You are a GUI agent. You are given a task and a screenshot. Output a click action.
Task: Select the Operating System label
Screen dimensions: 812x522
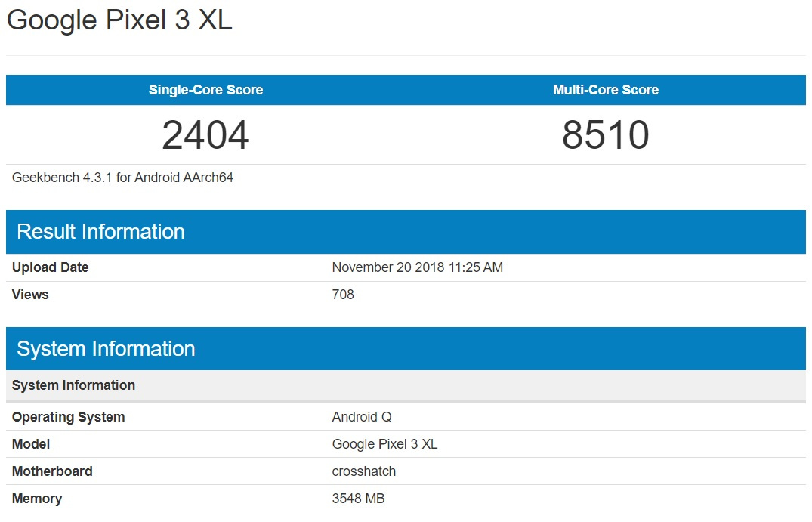pos(68,417)
